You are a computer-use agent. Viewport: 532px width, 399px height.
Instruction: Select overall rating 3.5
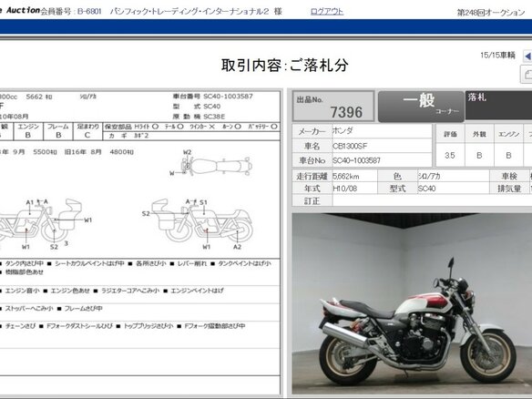point(449,156)
